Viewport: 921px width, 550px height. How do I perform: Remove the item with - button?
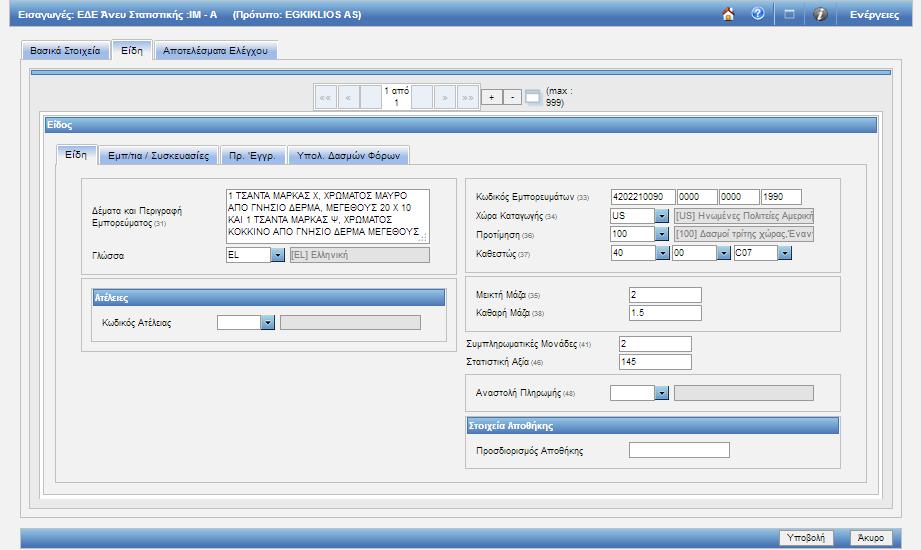[512, 97]
